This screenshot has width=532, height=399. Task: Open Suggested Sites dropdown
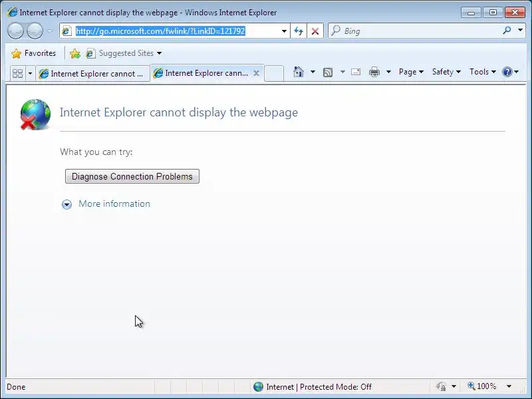[124, 53]
